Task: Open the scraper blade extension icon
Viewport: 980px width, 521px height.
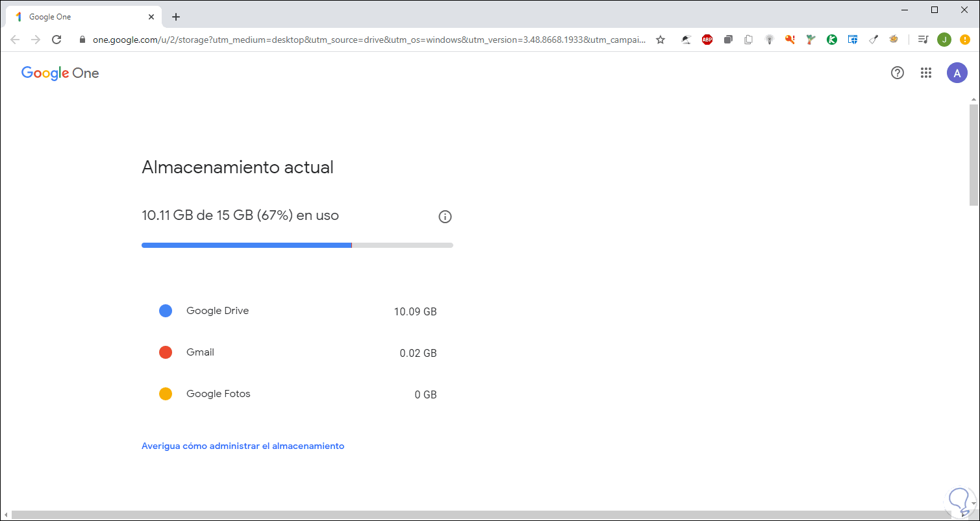Action: click(x=873, y=40)
